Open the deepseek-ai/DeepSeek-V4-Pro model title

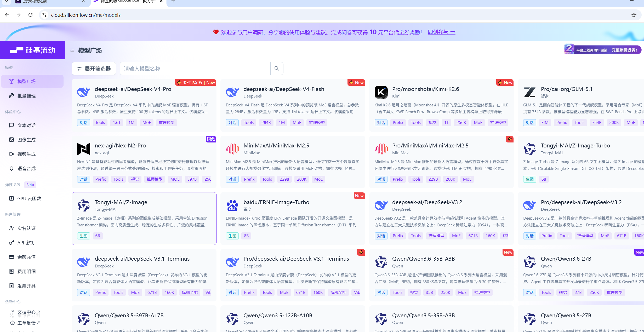(133, 89)
